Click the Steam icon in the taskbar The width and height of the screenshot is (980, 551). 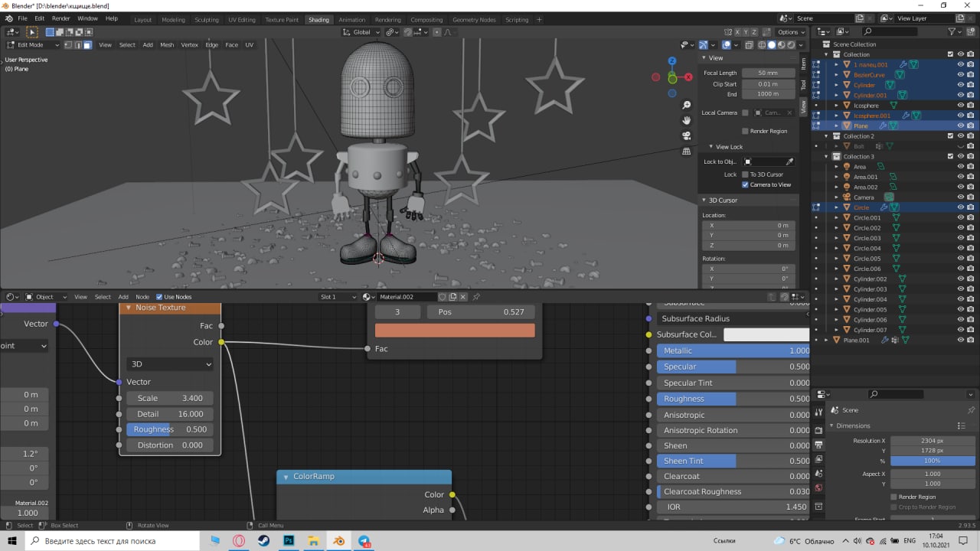pos(264,540)
